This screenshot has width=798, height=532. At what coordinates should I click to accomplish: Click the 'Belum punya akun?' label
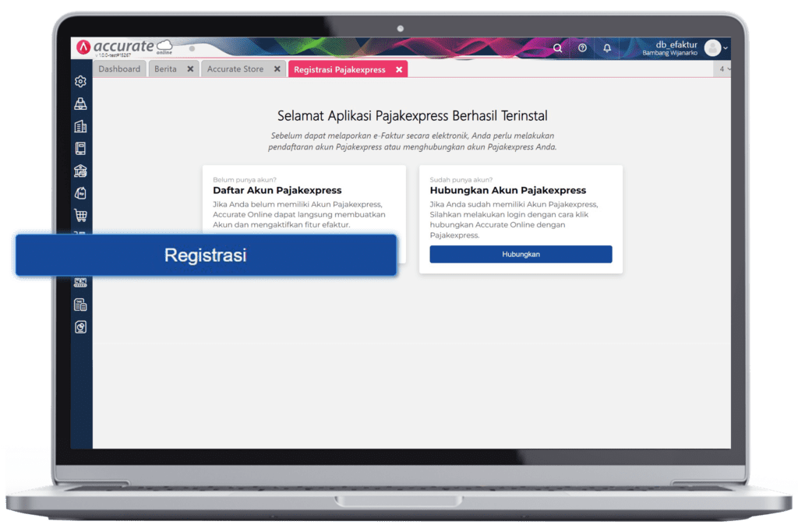[244, 179]
